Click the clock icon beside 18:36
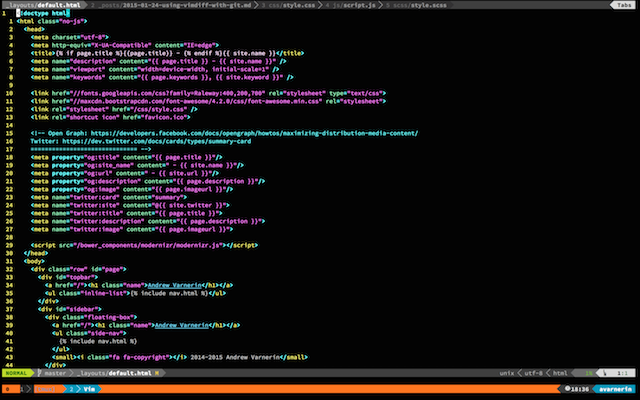640x400 pixels. tap(567, 389)
